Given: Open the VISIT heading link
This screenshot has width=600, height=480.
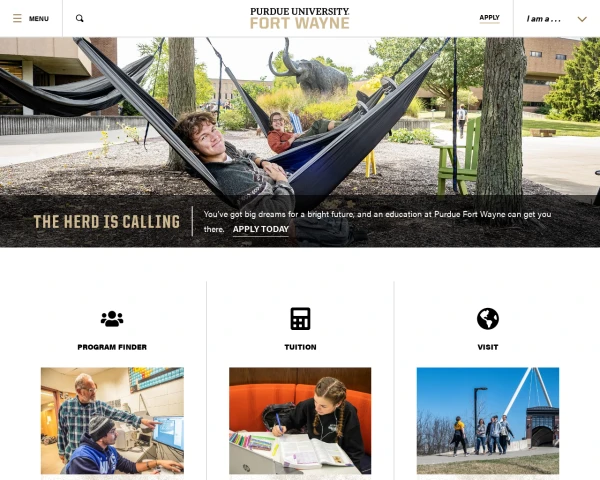Looking at the screenshot, I should coord(488,347).
